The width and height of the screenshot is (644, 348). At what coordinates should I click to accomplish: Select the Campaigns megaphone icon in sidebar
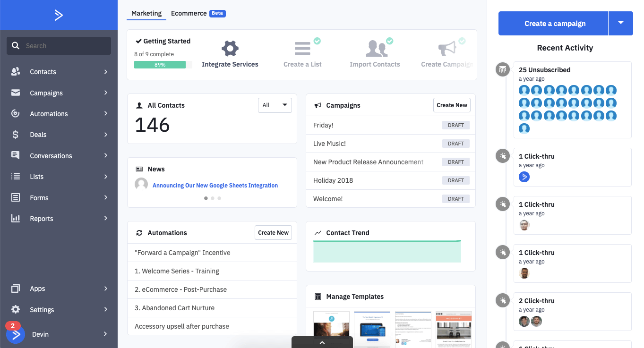click(16, 93)
